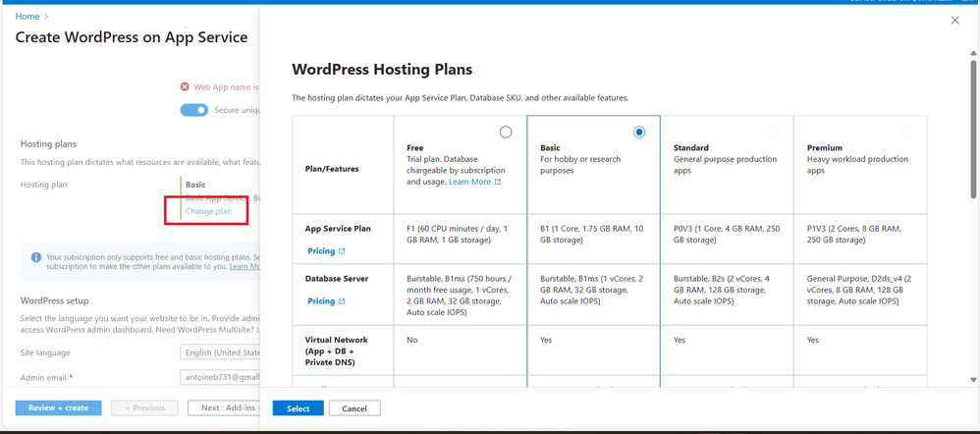The height and width of the screenshot is (434, 980).
Task: Click the WordPress Hosting Plans heading
Action: 383,69
